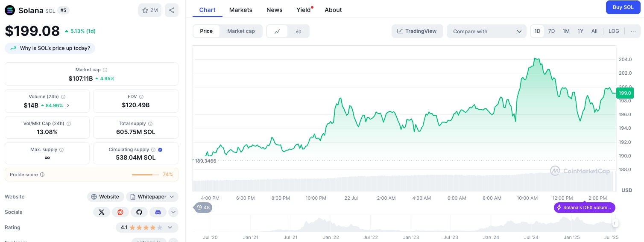Screen dimensions: 644x242
Task: Open 'Why is SOL's price up today?'
Action: point(50,48)
